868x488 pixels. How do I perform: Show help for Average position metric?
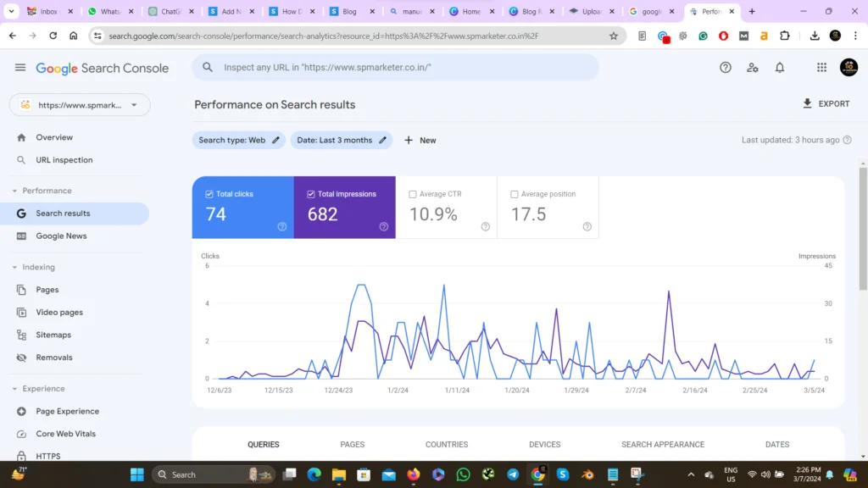587,226
